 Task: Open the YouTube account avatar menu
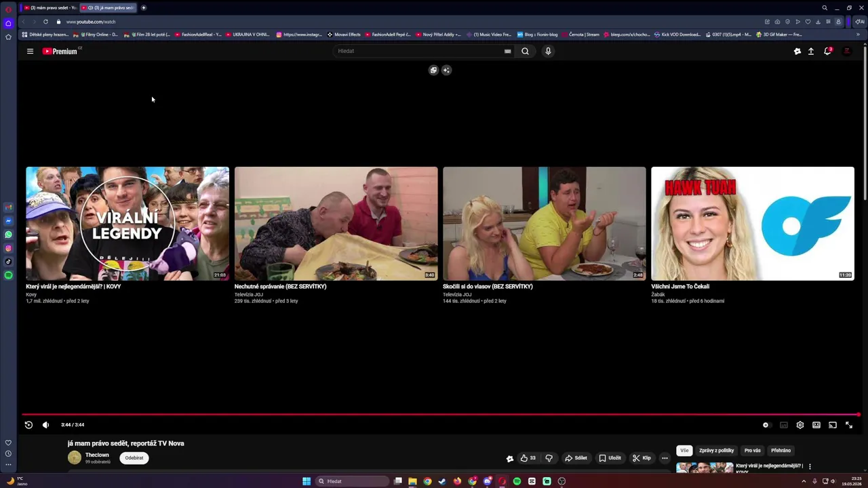point(846,52)
